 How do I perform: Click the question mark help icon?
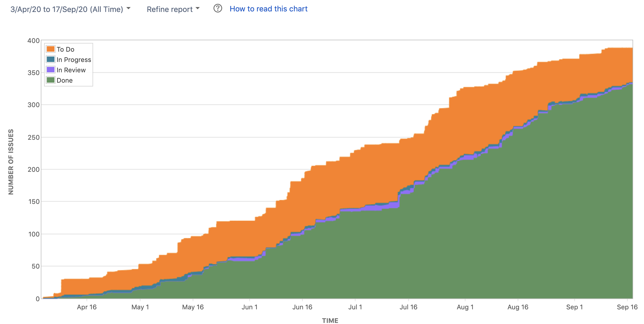click(218, 9)
